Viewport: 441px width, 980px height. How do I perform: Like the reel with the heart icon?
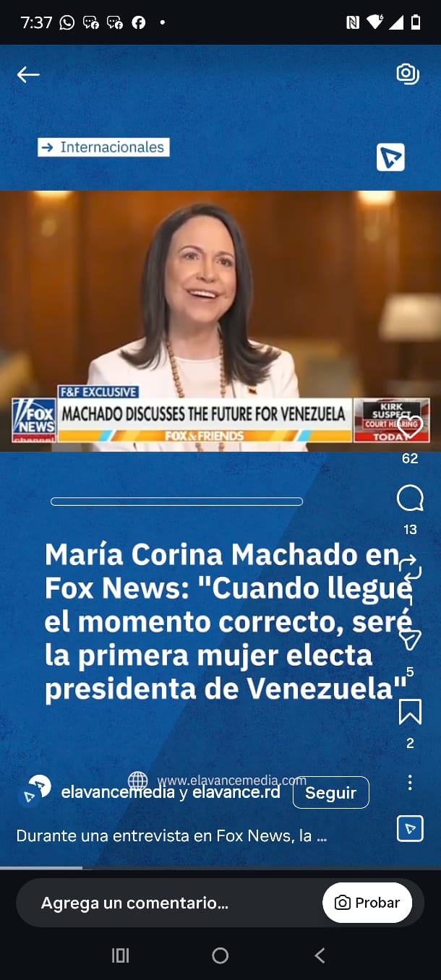410,426
